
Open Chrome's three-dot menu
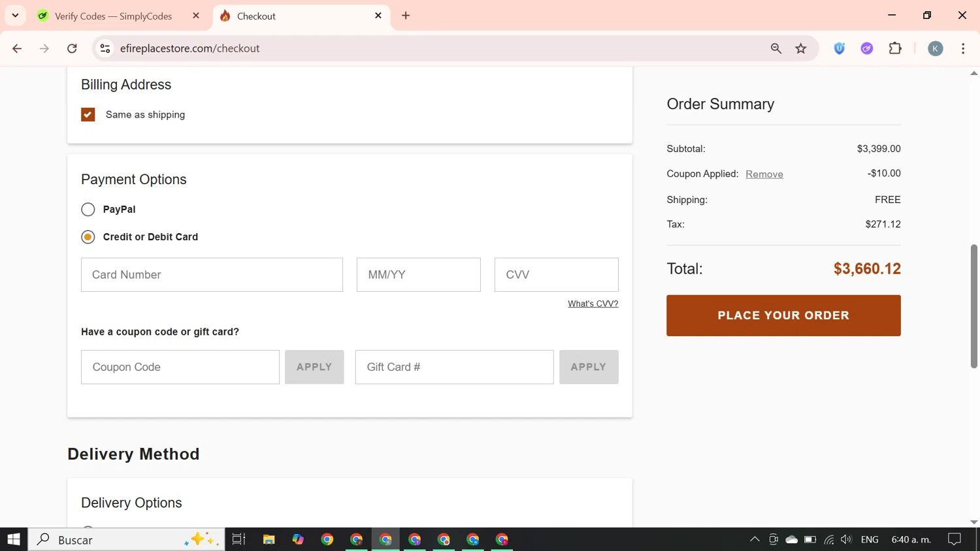point(963,48)
